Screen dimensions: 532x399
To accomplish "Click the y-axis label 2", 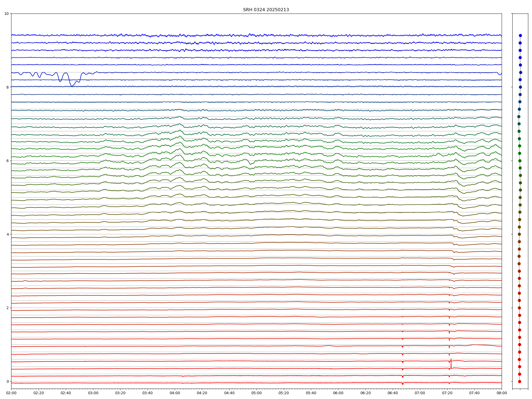I will (x=7, y=308).
